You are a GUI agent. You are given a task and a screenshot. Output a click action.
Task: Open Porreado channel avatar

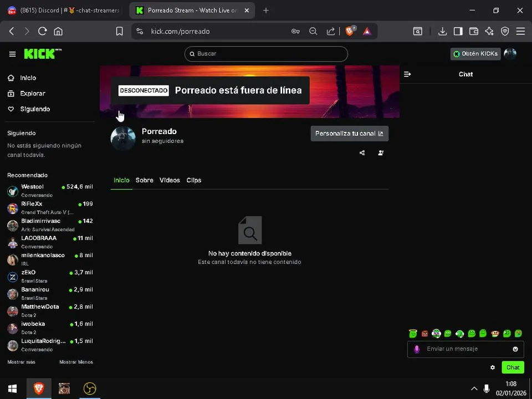123,139
